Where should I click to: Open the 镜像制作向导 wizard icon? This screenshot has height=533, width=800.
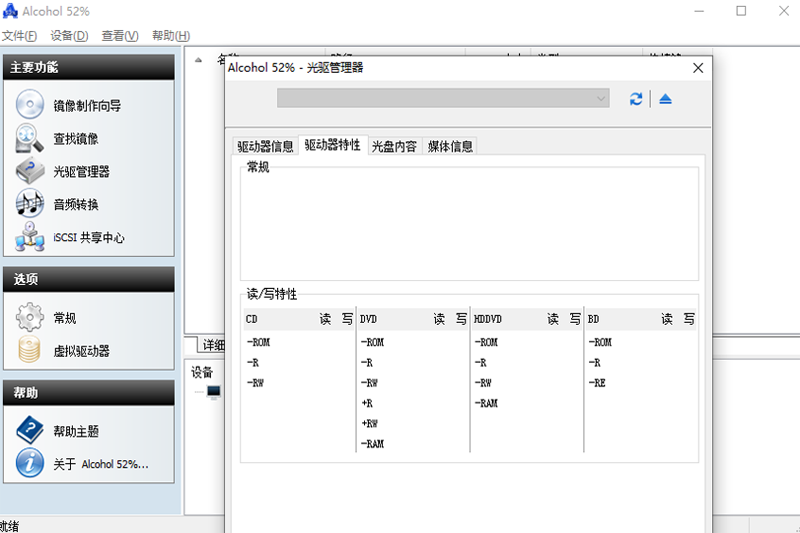30,105
